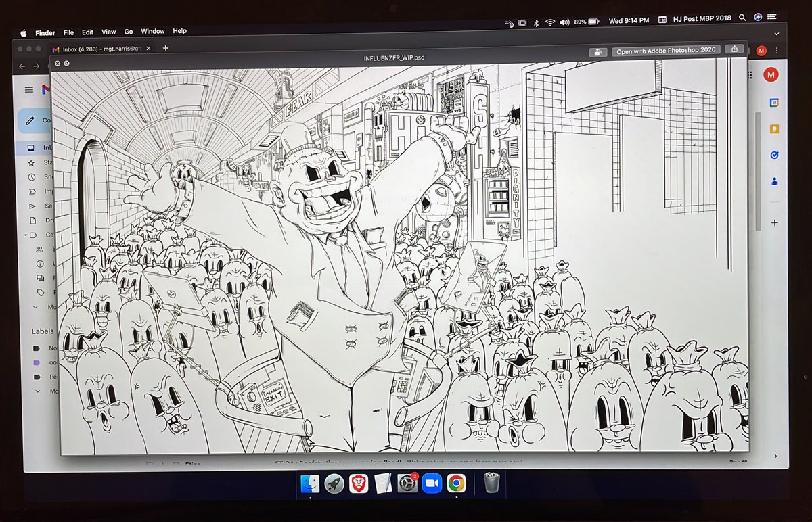Open Gmail Important folder icon
The height and width of the screenshot is (522, 812).
31,191
